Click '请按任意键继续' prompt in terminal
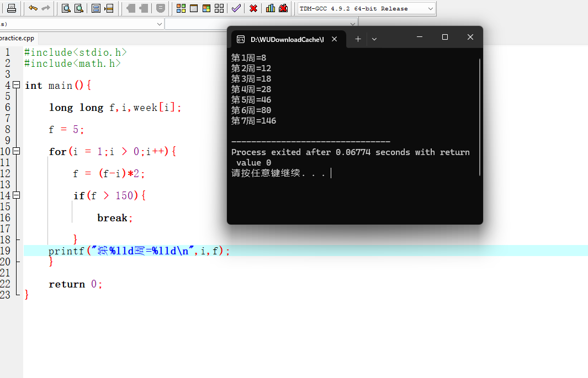The width and height of the screenshot is (588, 378). (x=266, y=173)
